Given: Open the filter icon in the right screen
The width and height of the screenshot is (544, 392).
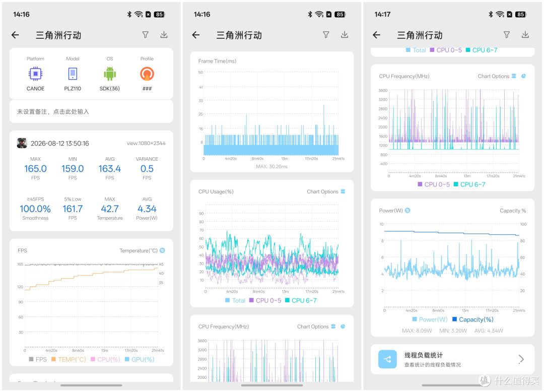Looking at the screenshot, I should click(507, 35).
